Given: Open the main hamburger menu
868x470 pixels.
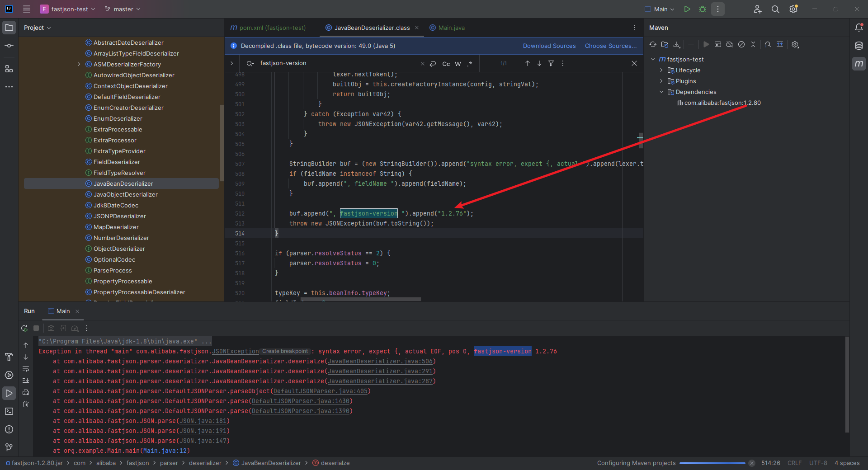Looking at the screenshot, I should [27, 9].
